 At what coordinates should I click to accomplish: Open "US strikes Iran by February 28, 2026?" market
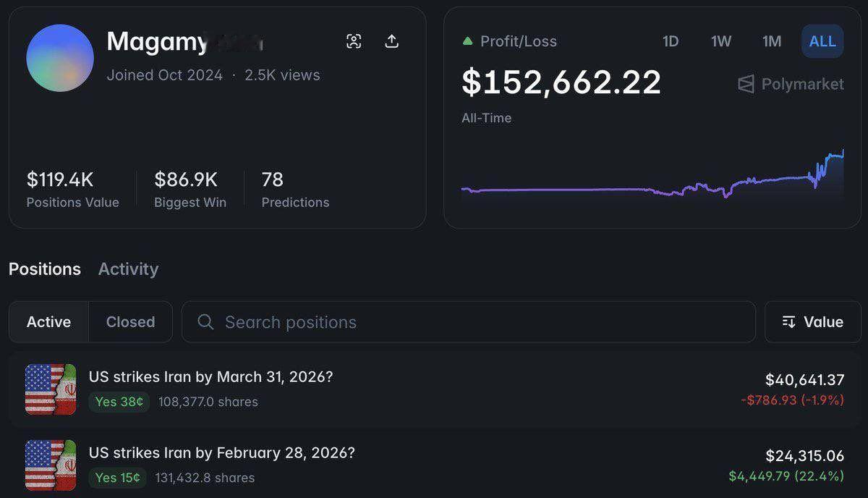point(221,453)
